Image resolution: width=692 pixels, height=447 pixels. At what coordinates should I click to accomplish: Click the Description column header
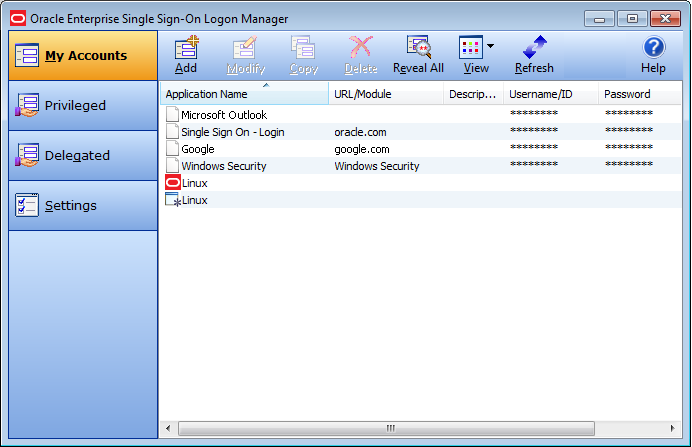click(x=473, y=94)
